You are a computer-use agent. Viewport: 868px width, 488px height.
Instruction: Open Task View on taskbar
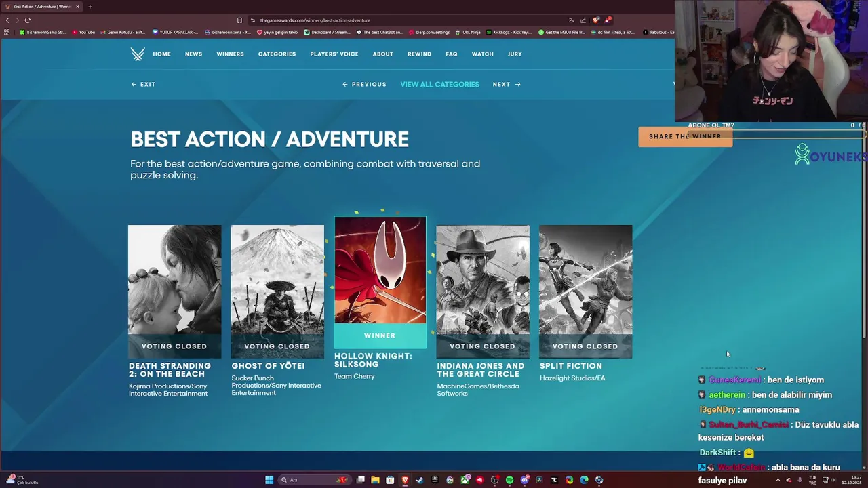coord(360,480)
